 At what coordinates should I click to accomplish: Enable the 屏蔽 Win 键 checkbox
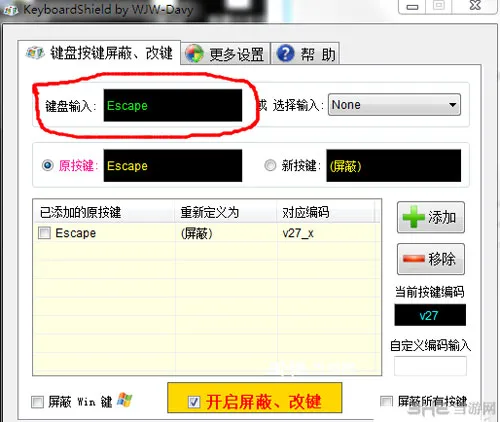coord(37,402)
